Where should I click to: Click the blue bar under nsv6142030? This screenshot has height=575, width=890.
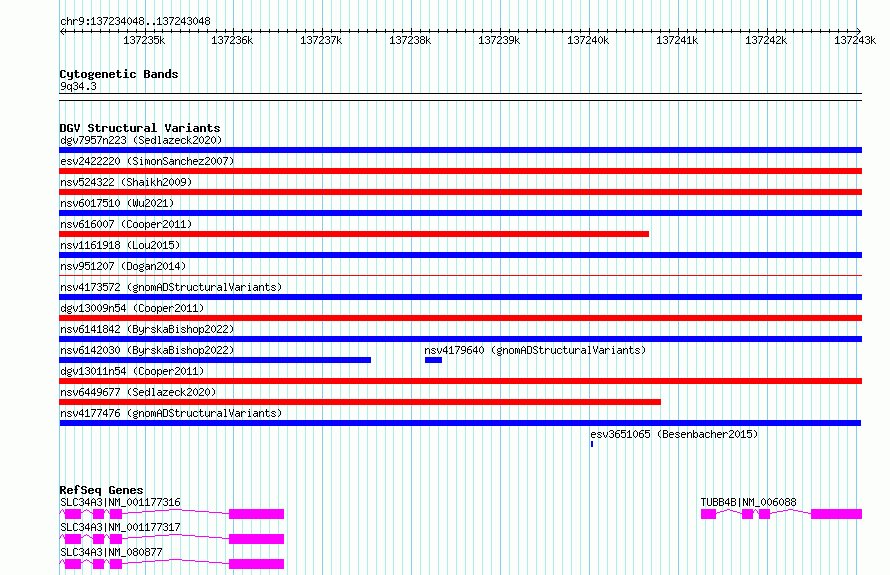215,360
